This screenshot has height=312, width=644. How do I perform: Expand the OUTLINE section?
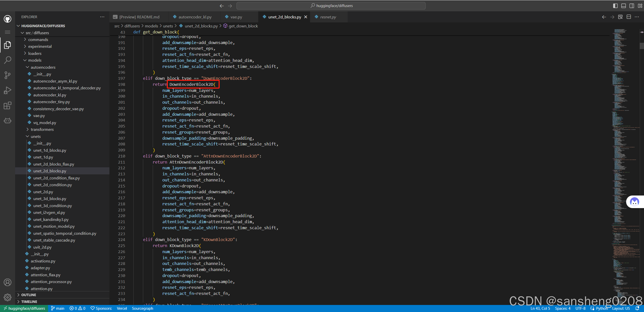29,295
